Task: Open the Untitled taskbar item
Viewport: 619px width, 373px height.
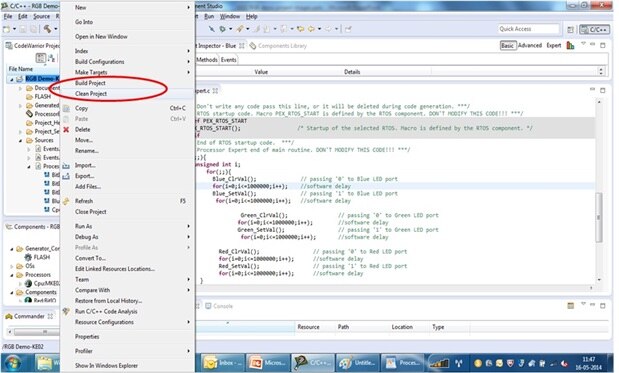Action: tap(357, 362)
